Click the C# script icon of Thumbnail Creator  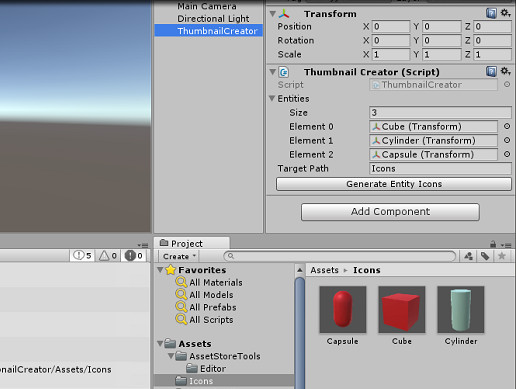pyautogui.click(x=284, y=72)
